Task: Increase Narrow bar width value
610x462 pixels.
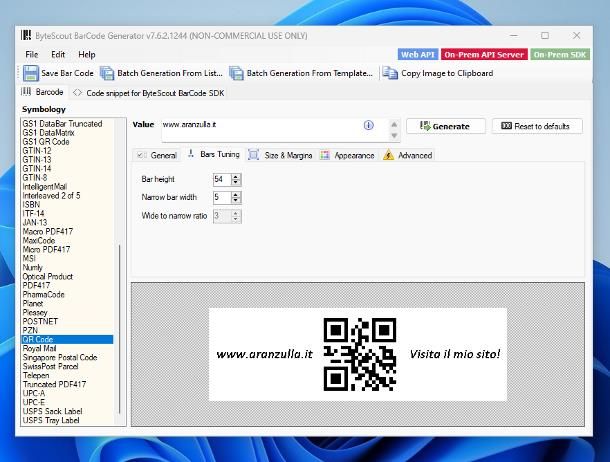Action: pyautogui.click(x=236, y=194)
